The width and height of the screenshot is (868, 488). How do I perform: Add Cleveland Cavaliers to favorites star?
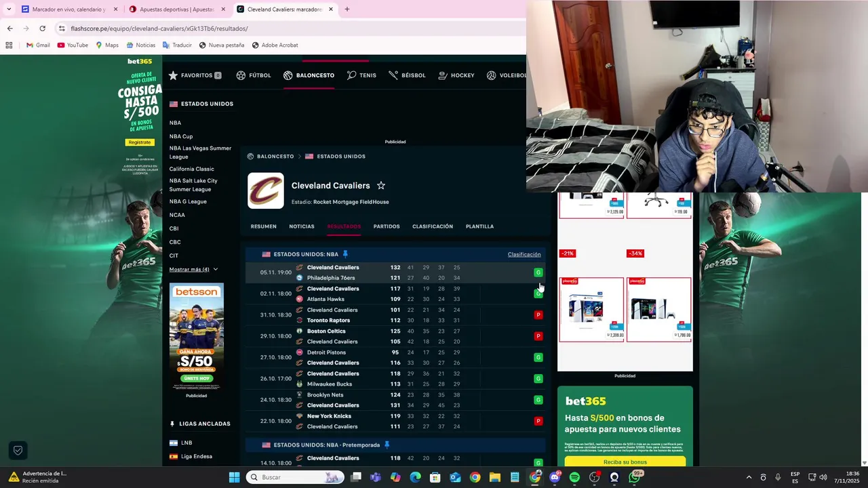click(x=381, y=186)
